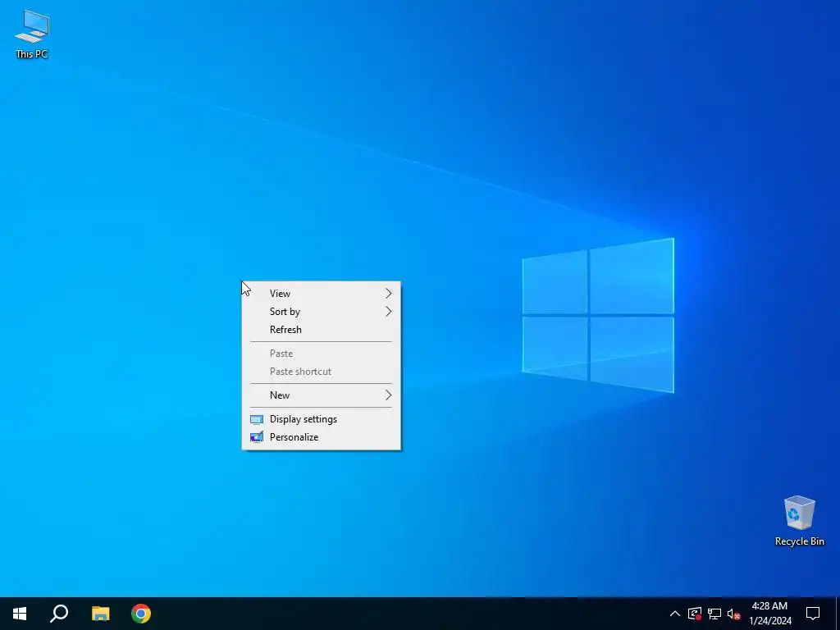
Task: Open the Action Center notifications icon
Action: (x=813, y=614)
